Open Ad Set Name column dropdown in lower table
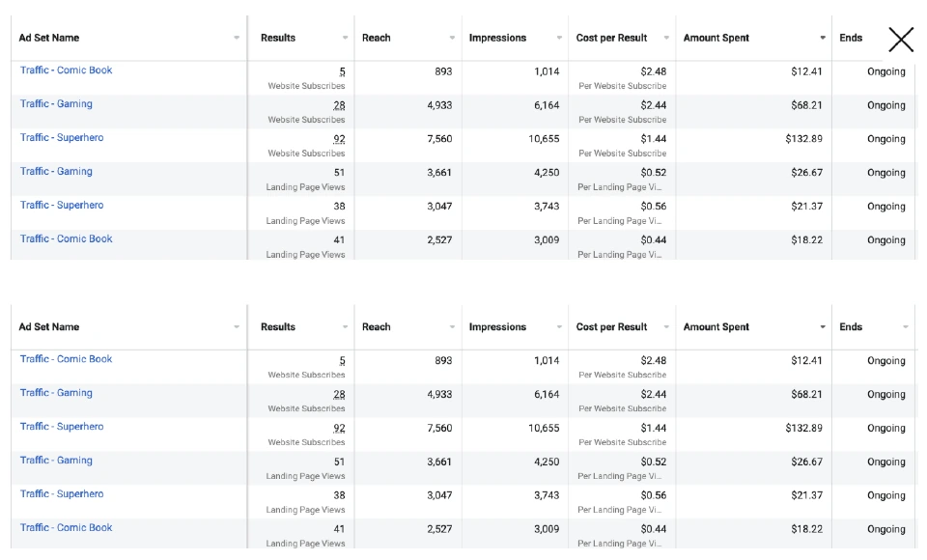The height and width of the screenshot is (560, 927). click(237, 327)
